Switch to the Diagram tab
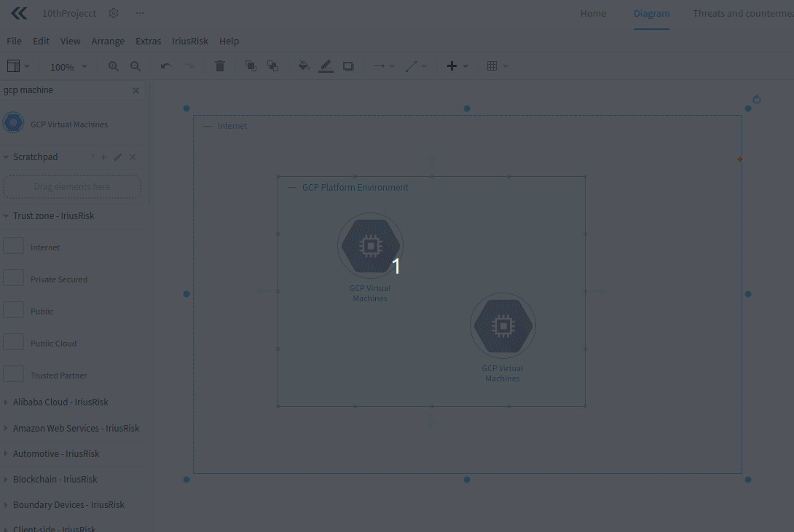 coord(652,13)
